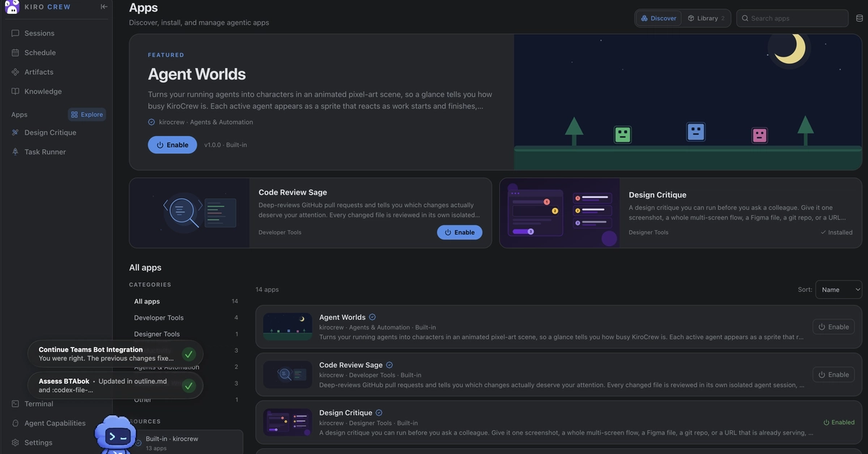
Task: Click the Kiro Crew ghost logo
Action: tap(12, 7)
